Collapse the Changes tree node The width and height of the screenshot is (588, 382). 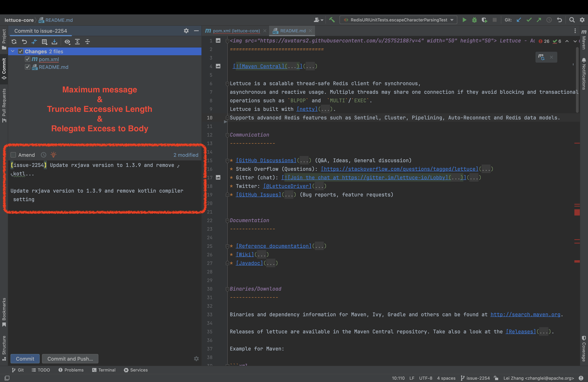13,51
